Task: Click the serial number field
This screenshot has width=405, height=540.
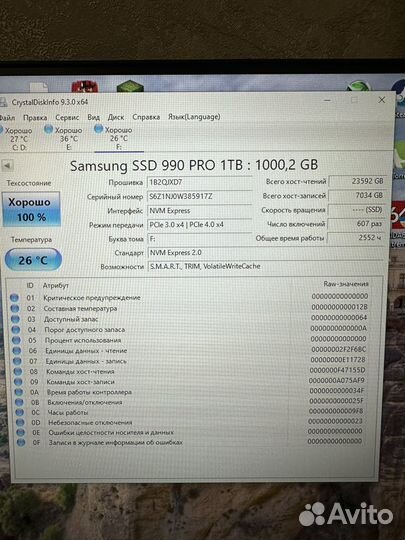Action: coord(200,196)
